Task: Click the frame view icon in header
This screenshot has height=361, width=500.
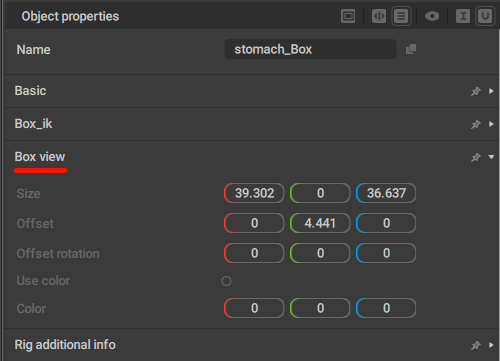Action: (348, 16)
